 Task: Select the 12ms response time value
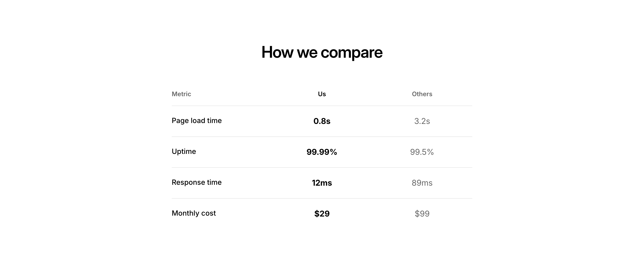click(x=322, y=183)
